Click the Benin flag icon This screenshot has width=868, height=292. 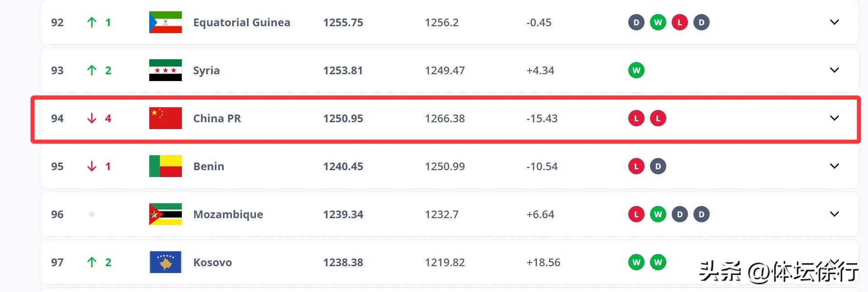(x=166, y=166)
